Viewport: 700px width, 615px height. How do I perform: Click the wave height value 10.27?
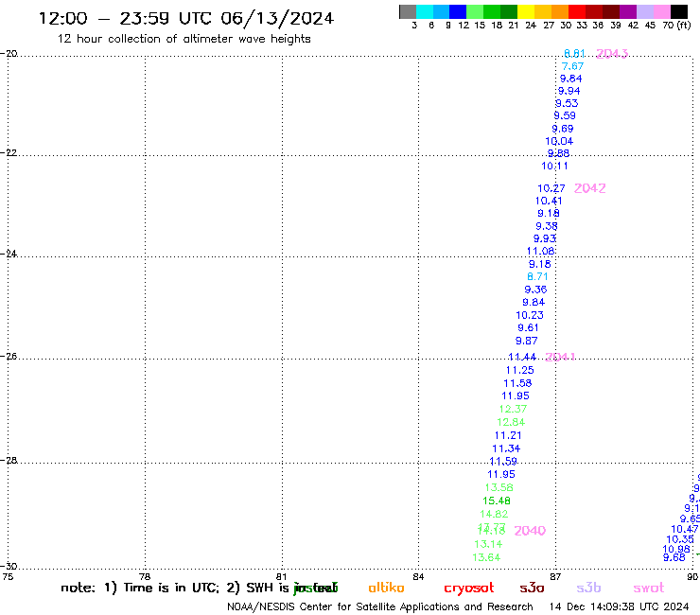[551, 188]
